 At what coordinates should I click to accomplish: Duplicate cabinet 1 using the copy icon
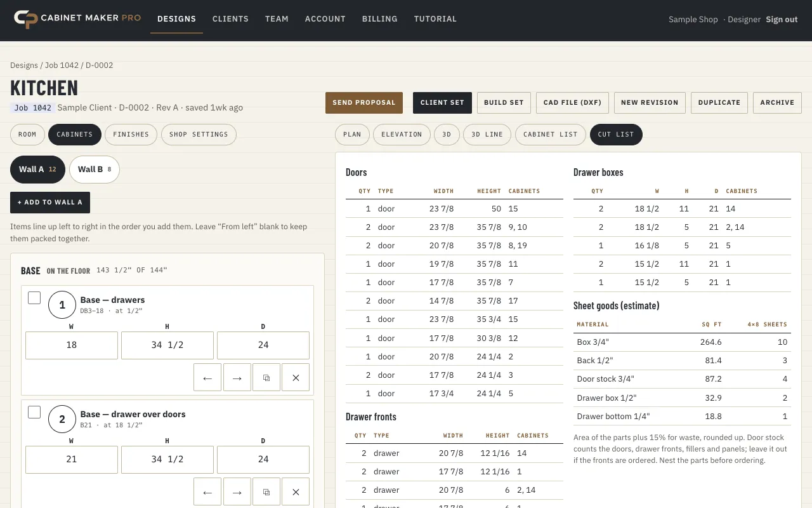click(x=266, y=377)
